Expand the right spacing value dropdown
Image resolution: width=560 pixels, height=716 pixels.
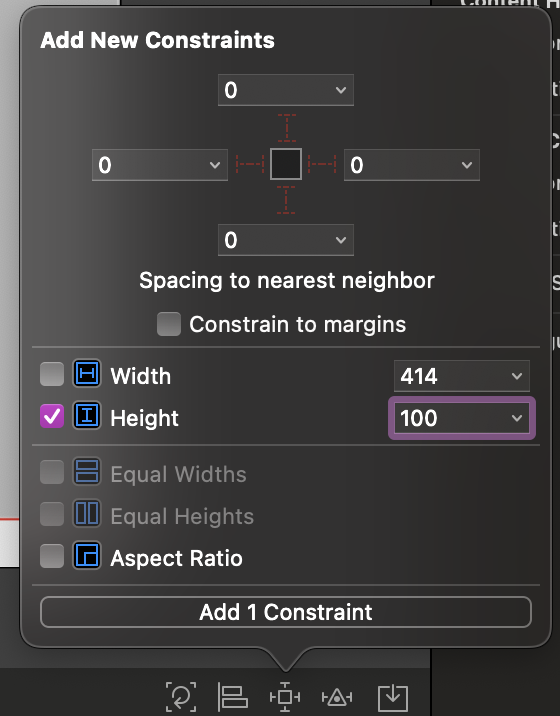tap(466, 165)
